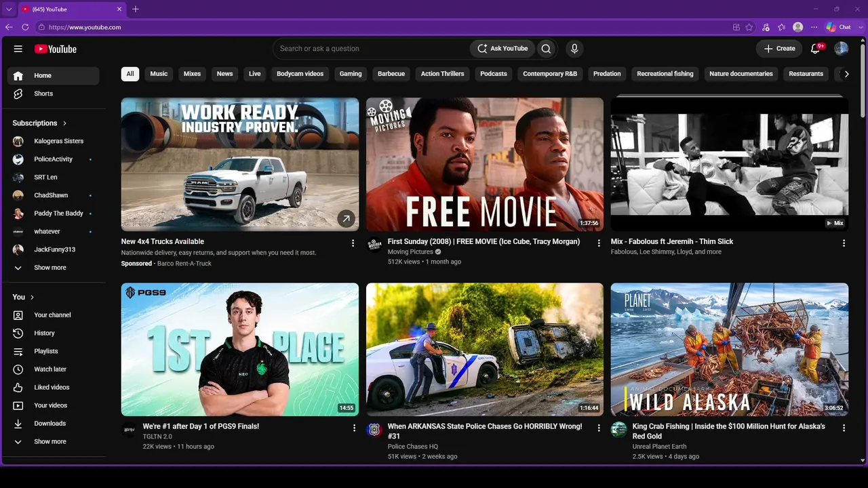Screen dimensions: 868x488
Task: Open options for the 4x4 Trucks ad
Action: (x=353, y=243)
